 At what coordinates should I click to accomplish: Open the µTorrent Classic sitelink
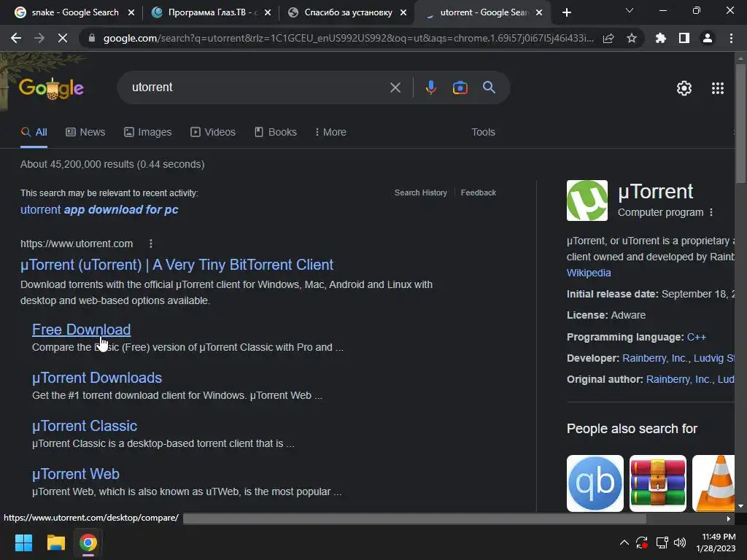pos(85,426)
